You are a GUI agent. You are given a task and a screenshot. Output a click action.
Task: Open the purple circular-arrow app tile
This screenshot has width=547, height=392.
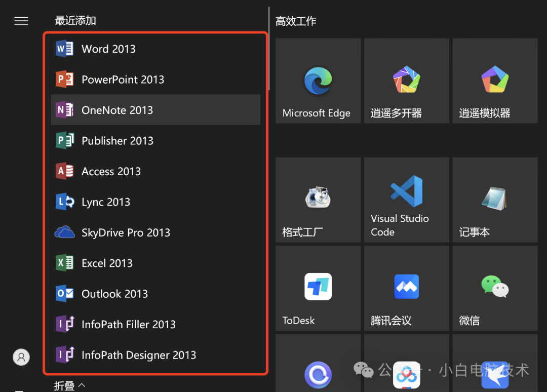pos(318,364)
